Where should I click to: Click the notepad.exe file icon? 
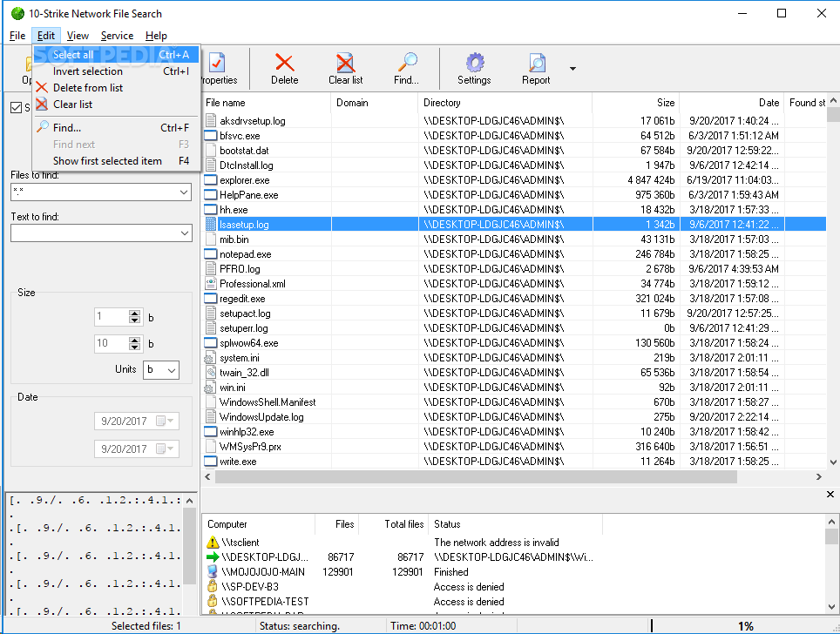coord(211,253)
